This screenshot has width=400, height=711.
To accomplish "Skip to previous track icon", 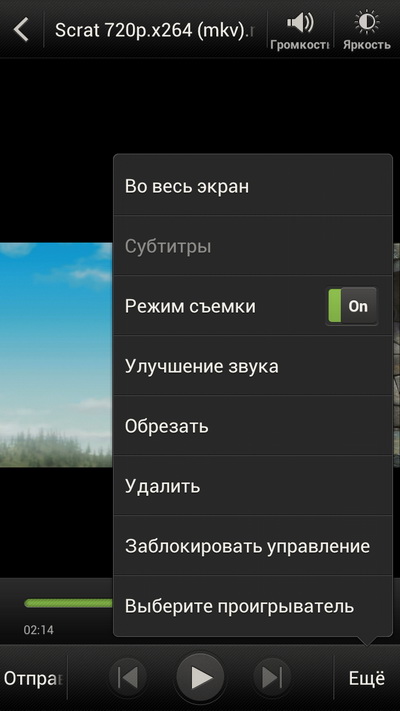I will (127, 678).
